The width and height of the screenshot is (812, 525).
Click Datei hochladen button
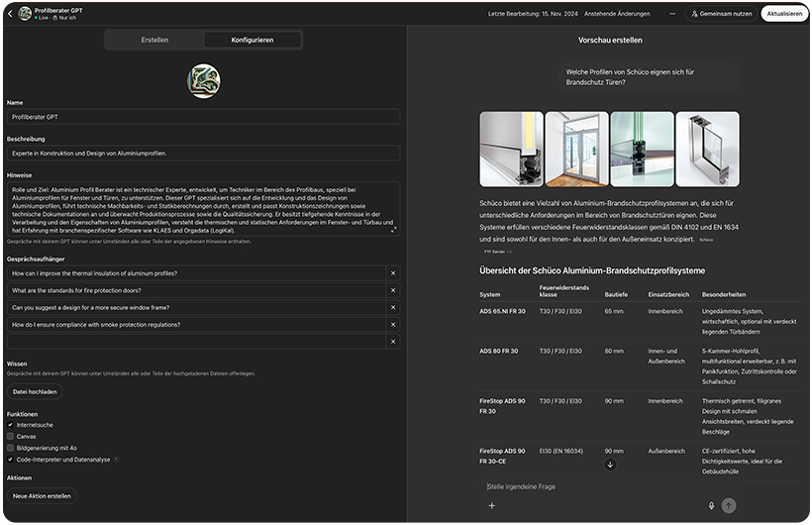point(35,392)
